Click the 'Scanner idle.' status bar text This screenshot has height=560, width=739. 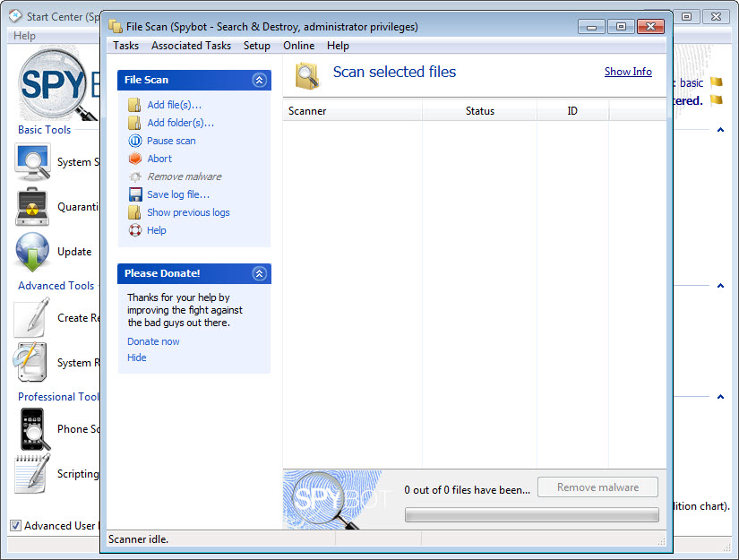click(138, 538)
